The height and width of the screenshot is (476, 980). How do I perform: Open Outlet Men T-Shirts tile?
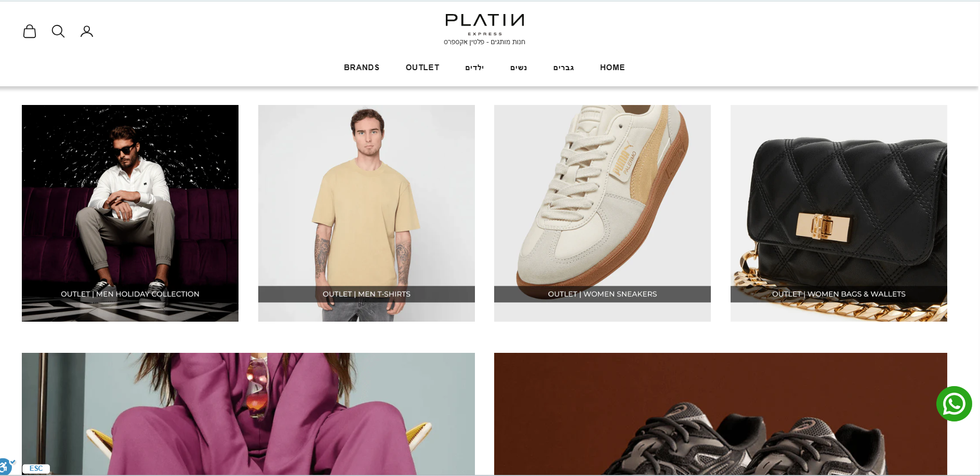(x=366, y=213)
